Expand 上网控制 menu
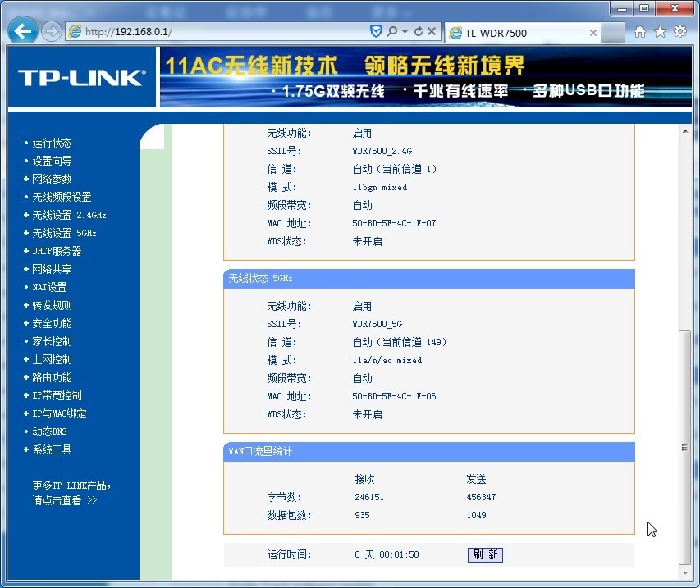Screen dimensions: 700x588 52,359
